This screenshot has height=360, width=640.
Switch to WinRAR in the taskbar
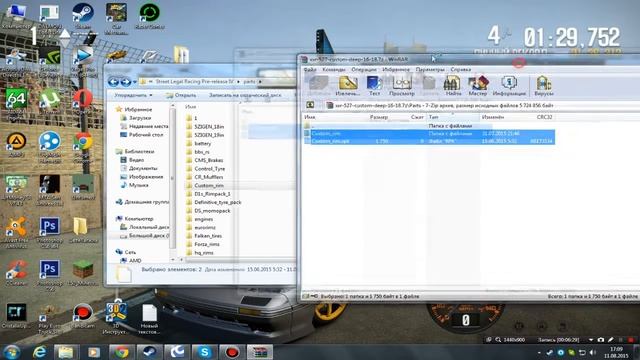pos(260,352)
